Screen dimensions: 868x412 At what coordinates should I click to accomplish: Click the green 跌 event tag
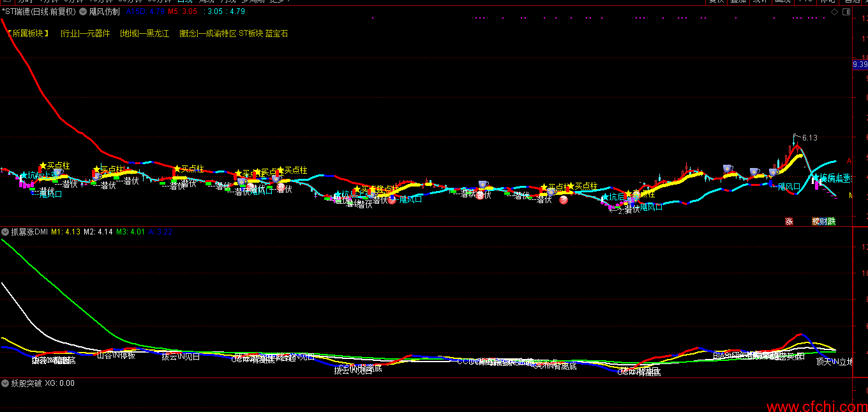tap(831, 221)
